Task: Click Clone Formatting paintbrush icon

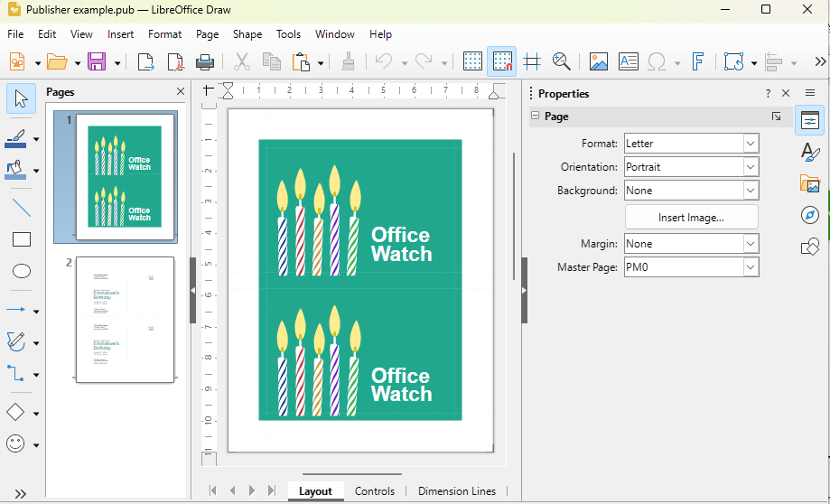Action: [x=348, y=62]
